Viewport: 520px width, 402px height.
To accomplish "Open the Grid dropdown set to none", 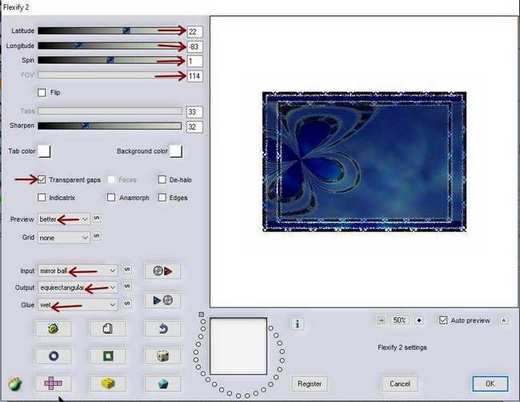I will point(64,237).
